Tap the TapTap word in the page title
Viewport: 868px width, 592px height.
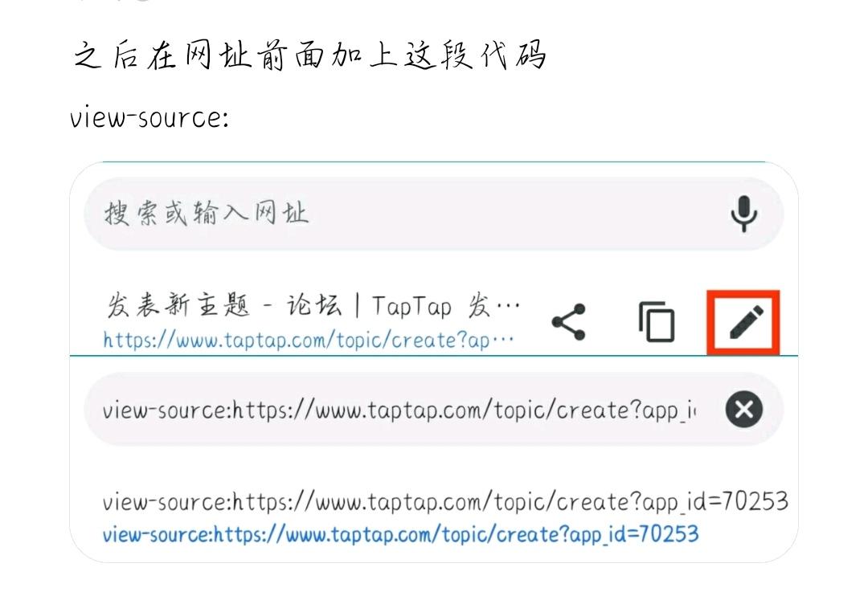pos(411,306)
